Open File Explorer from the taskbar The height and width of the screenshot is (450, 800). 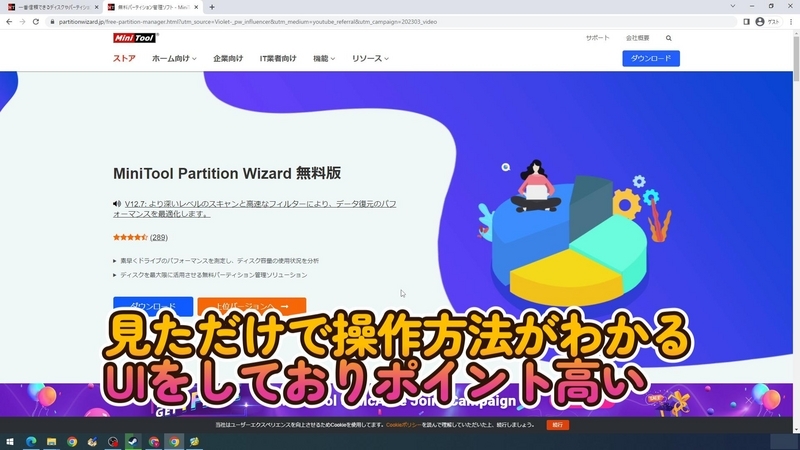pos(52,441)
